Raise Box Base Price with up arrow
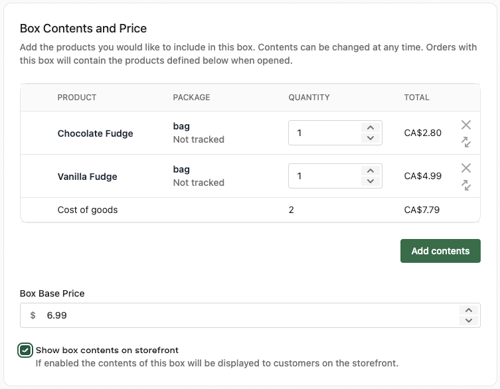The width and height of the screenshot is (500, 389). (x=469, y=310)
